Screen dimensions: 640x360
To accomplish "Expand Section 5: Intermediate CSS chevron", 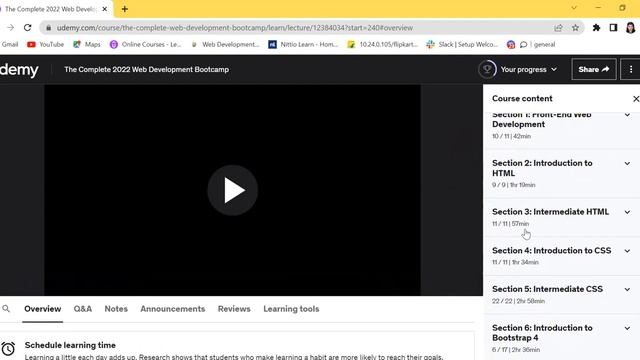I will tap(627, 290).
